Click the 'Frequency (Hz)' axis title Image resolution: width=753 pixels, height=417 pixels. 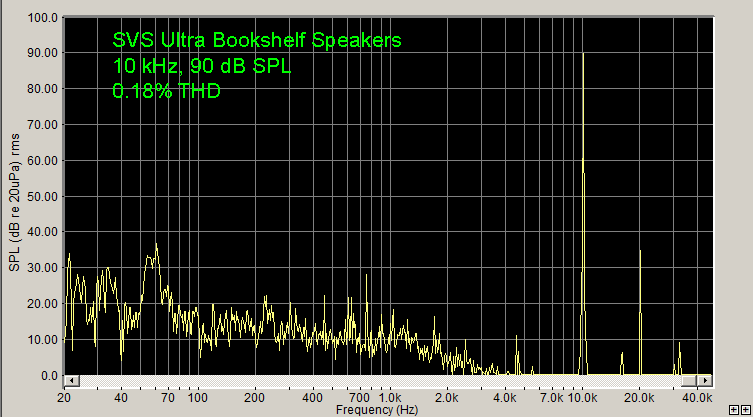(x=377, y=410)
